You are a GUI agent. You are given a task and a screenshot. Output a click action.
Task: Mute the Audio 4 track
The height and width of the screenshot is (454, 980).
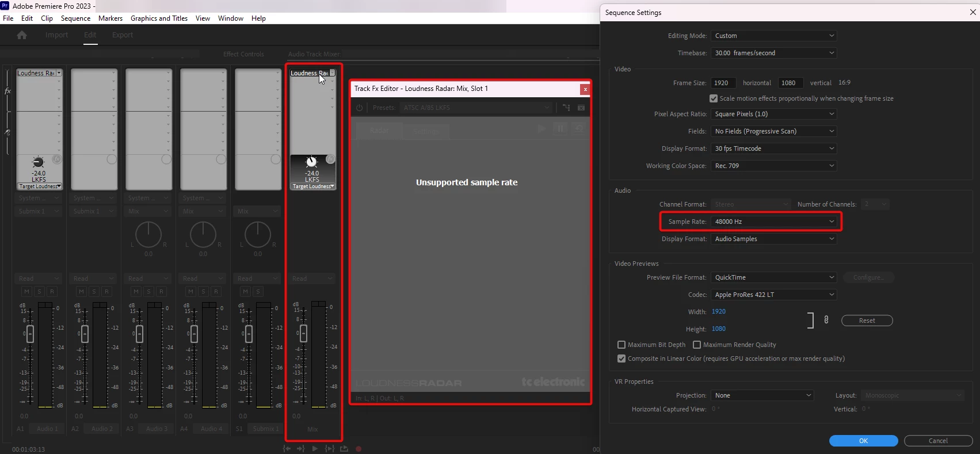point(190,292)
